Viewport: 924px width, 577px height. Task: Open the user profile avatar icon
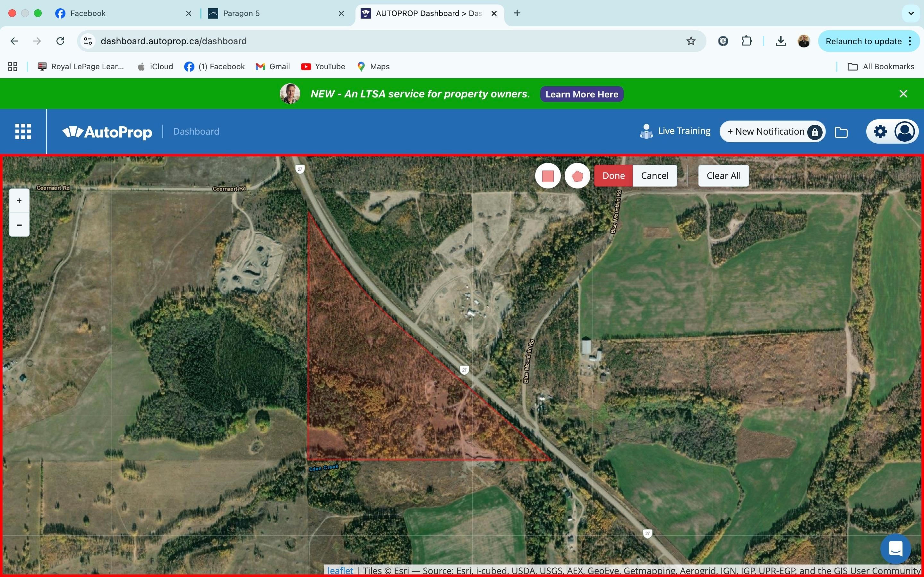coord(904,132)
